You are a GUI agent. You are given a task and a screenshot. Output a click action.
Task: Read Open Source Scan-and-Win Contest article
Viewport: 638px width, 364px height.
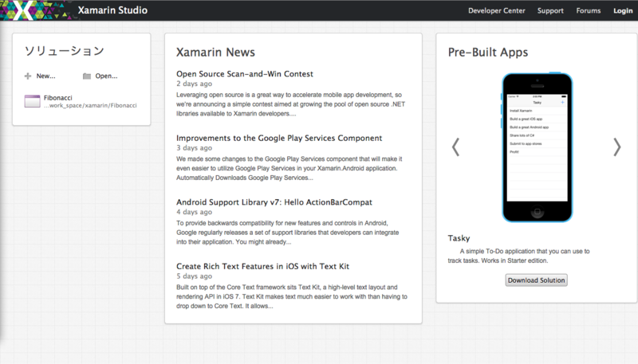(245, 74)
